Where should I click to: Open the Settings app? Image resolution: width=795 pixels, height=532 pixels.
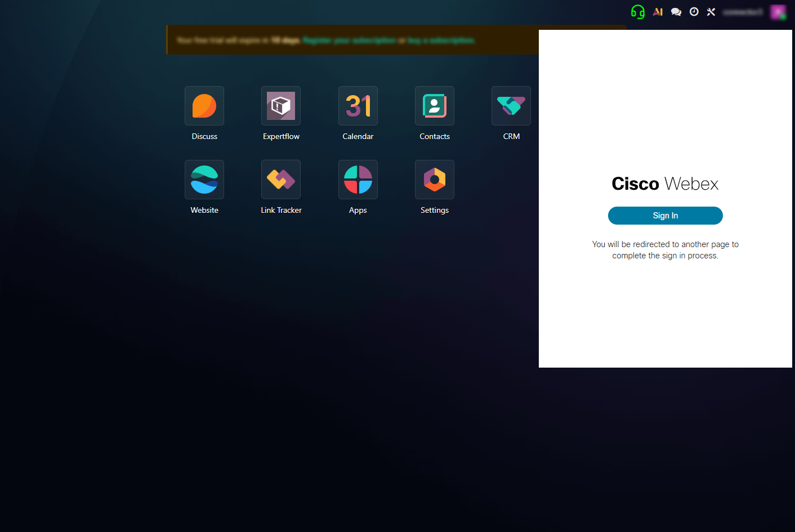click(435, 180)
